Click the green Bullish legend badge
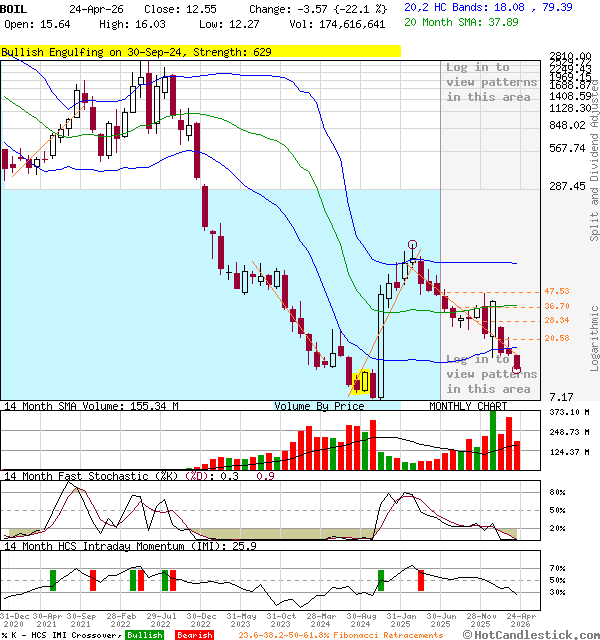Viewport: 600px width, 640px height. (x=144, y=635)
